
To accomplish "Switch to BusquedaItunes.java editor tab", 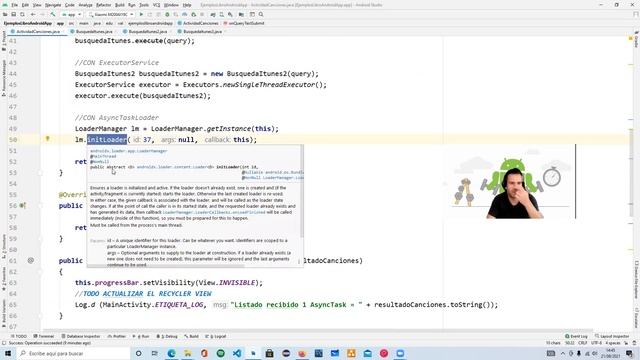I will 94,31.
